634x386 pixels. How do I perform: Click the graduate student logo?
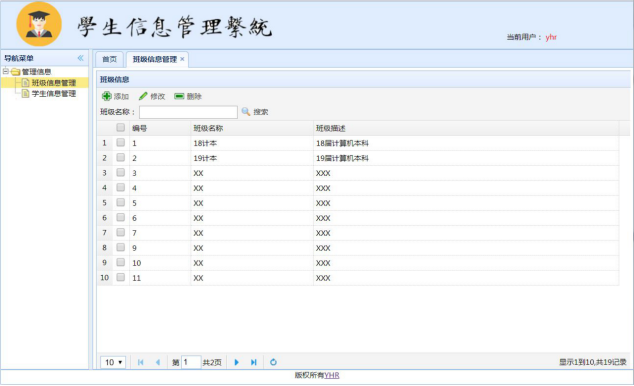tap(39, 24)
